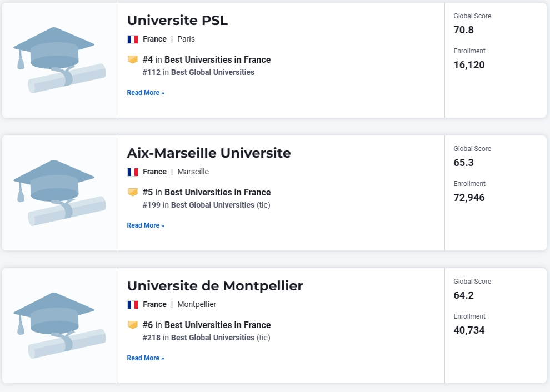Open the Universite PSL title link
550x392 pixels.
click(x=177, y=21)
